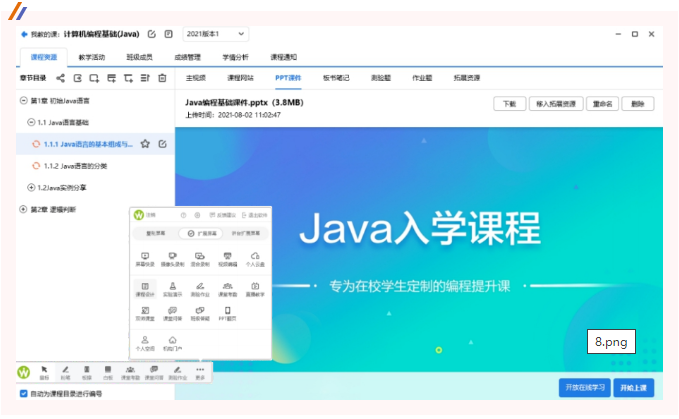
Task: Open 个人云盘 cloud icon in popup panel
Action: click(255, 259)
